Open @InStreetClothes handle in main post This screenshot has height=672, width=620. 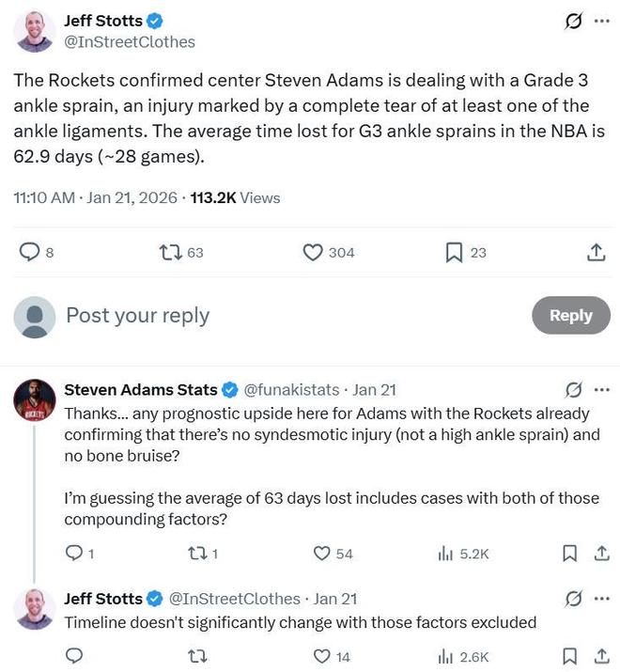coord(129,41)
